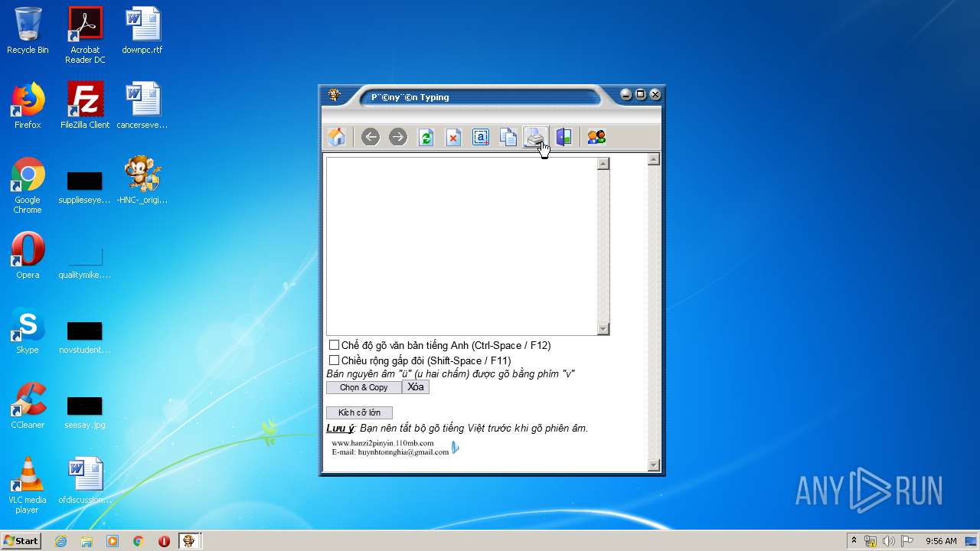Click page scrollbar down arrow
This screenshot has width=980, height=551.
tap(654, 465)
